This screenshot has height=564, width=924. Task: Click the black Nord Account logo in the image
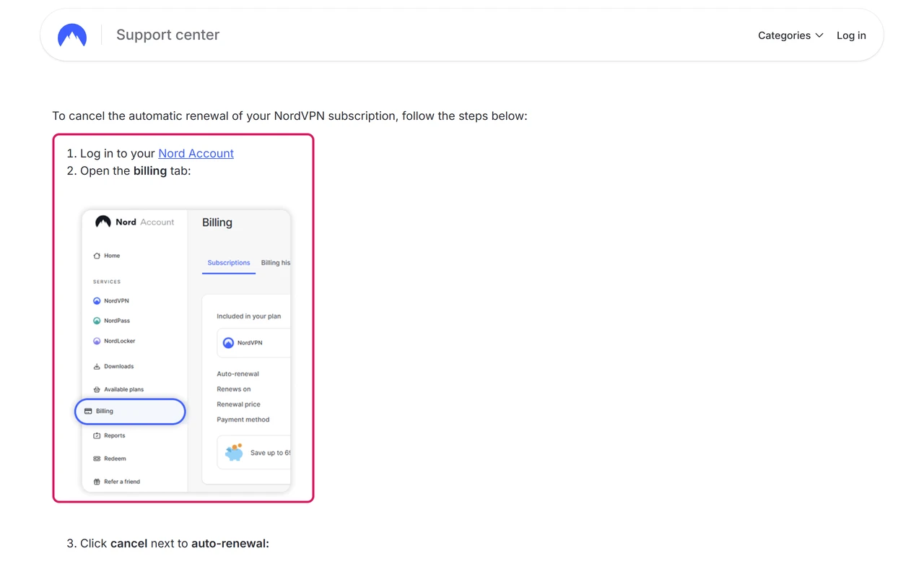point(103,222)
